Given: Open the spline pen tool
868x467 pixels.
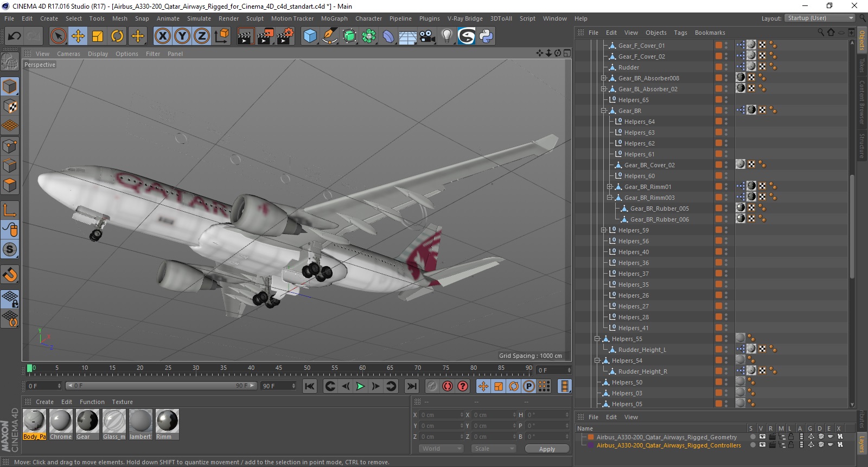Looking at the screenshot, I should (329, 36).
